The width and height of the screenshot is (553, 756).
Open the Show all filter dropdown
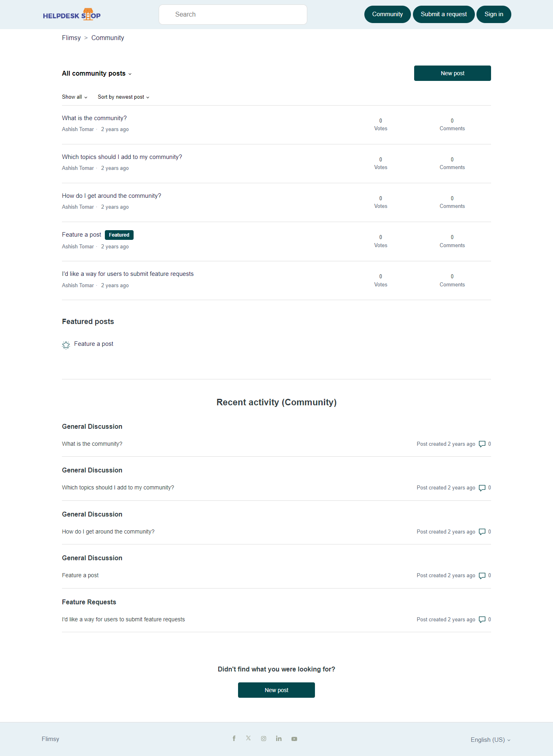click(74, 97)
